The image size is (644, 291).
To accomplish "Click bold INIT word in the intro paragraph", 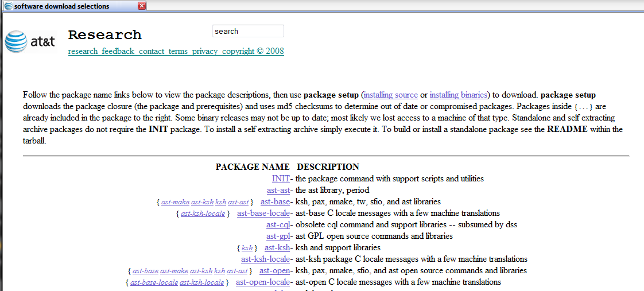I will pos(158,129).
